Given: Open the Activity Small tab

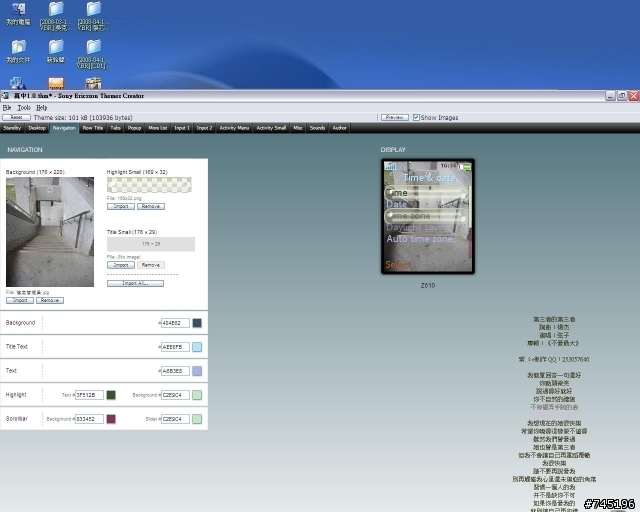Looking at the screenshot, I should tap(271, 128).
